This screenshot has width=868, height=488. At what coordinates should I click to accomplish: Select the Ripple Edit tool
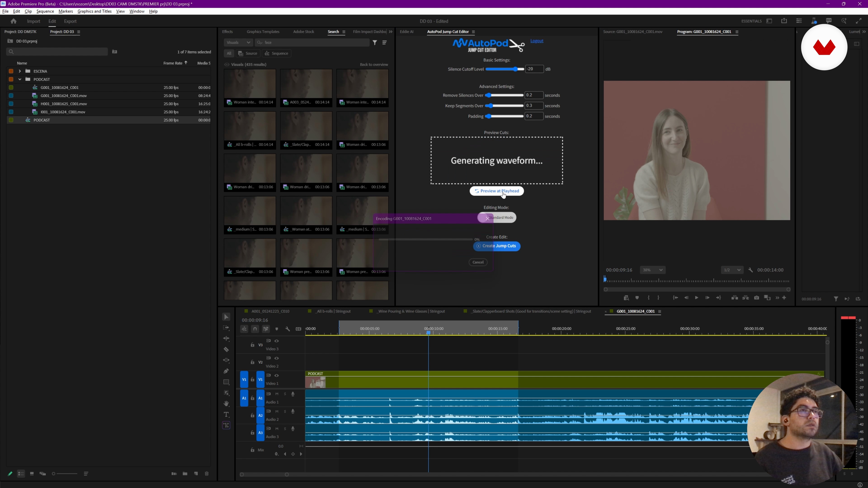(x=226, y=339)
